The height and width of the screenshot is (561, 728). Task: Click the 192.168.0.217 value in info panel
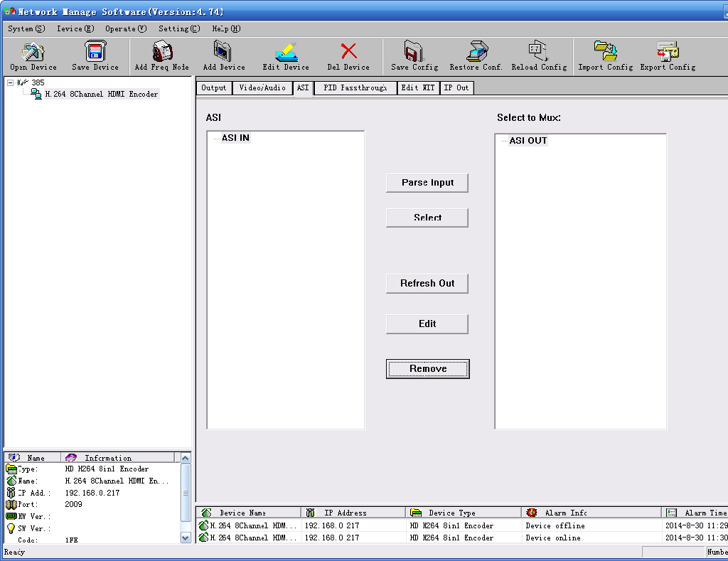point(92,493)
